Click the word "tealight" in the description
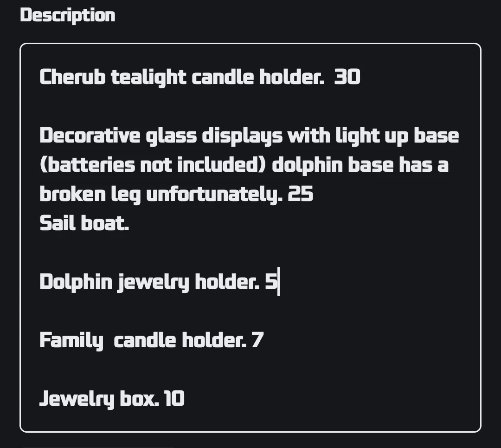This screenshot has width=501, height=448. (148, 77)
